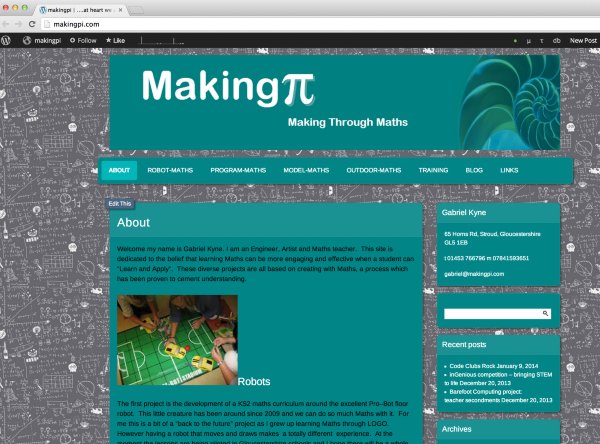600x444 pixels.
Task: Go to the OUTDOOR-MATHS page
Action: point(375,170)
